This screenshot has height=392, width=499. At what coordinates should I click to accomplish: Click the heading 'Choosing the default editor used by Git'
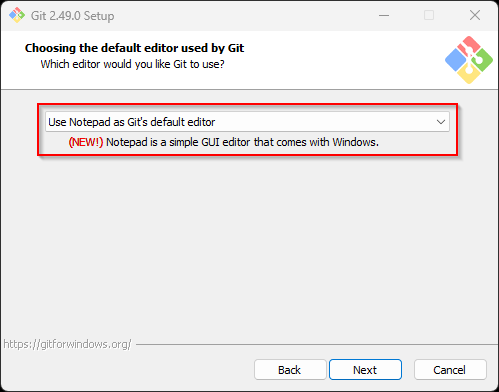(134, 48)
